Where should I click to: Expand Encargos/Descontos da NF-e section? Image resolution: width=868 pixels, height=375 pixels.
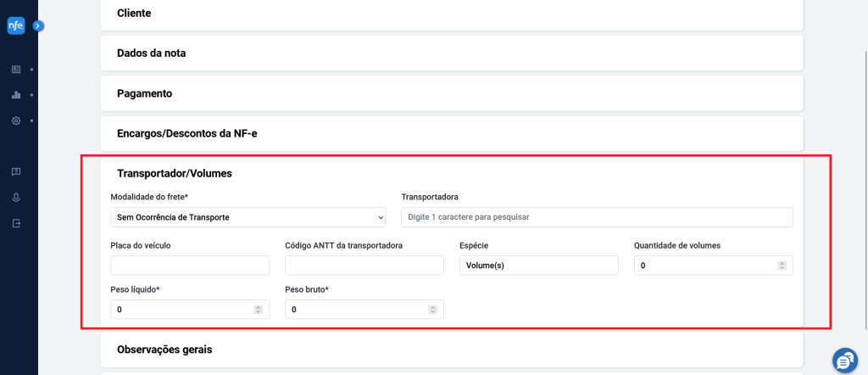point(452,133)
